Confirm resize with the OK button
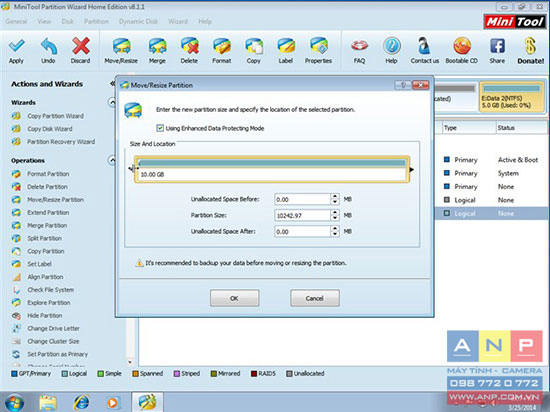The width and height of the screenshot is (550, 412). coord(234,298)
